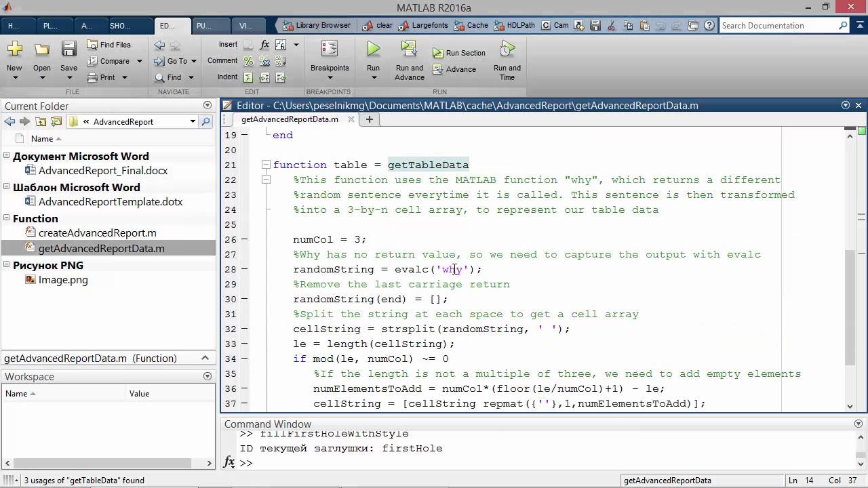868x488 pixels.
Task: Open the Find dropdown arrow
Action: tap(191, 77)
